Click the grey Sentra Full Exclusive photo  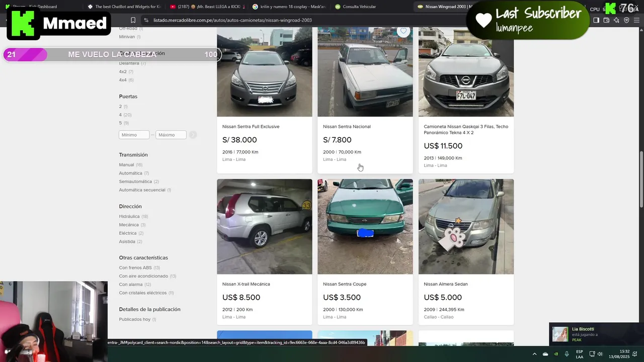click(x=264, y=72)
